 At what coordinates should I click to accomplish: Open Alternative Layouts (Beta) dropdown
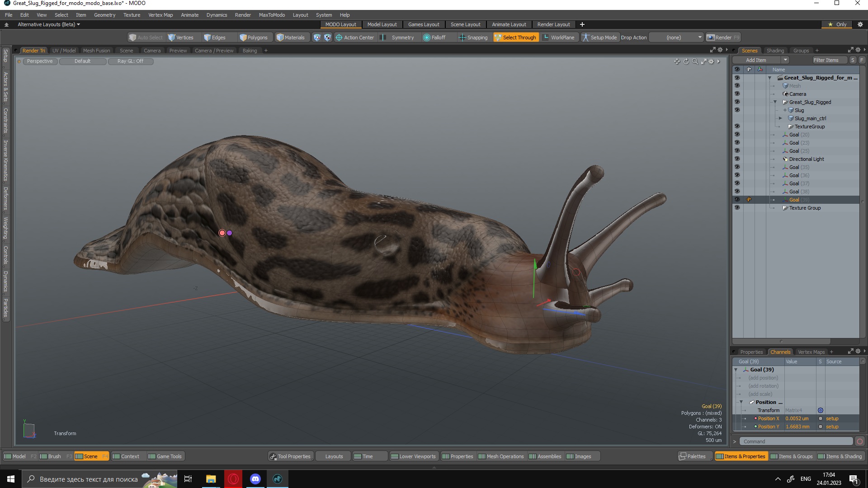coord(49,24)
